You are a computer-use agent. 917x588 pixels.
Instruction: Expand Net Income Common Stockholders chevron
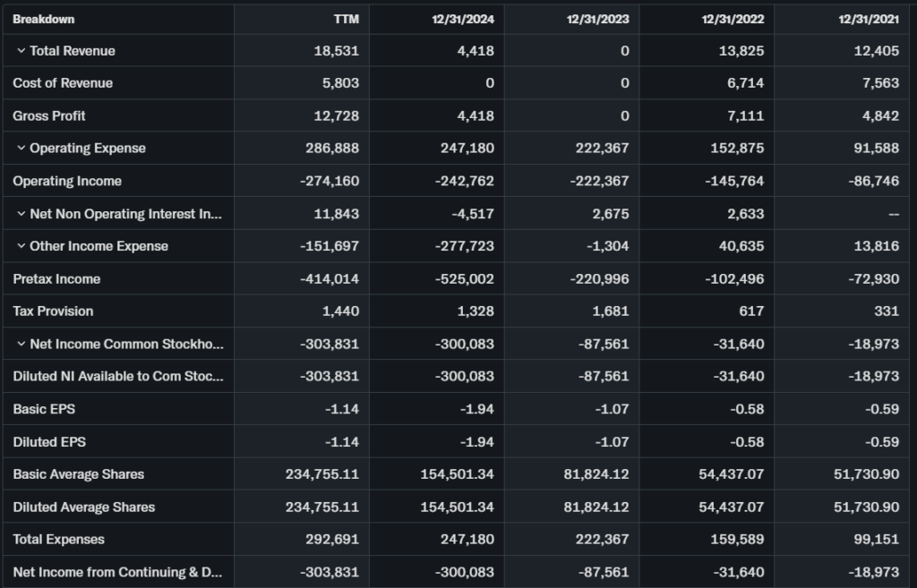(21, 345)
